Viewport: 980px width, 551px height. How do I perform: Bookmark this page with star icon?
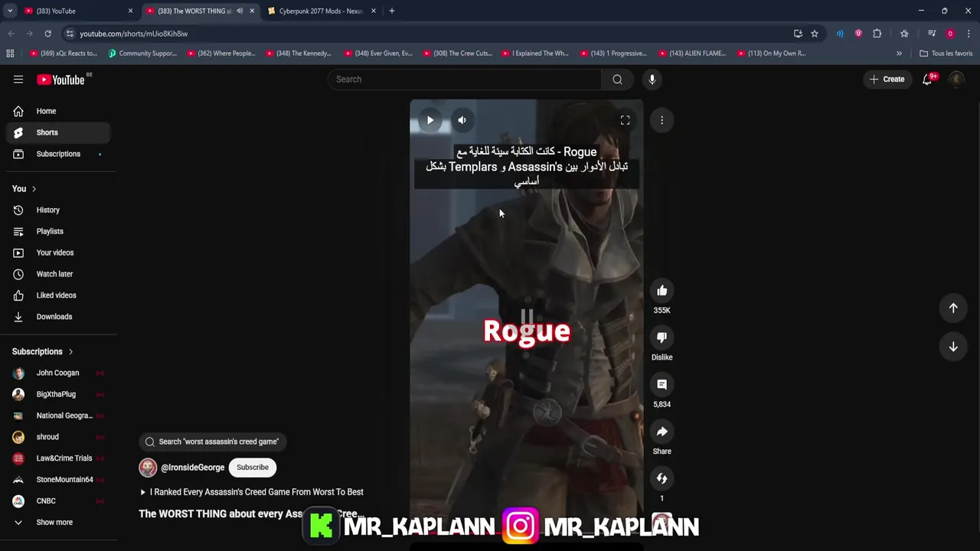pyautogui.click(x=815, y=34)
